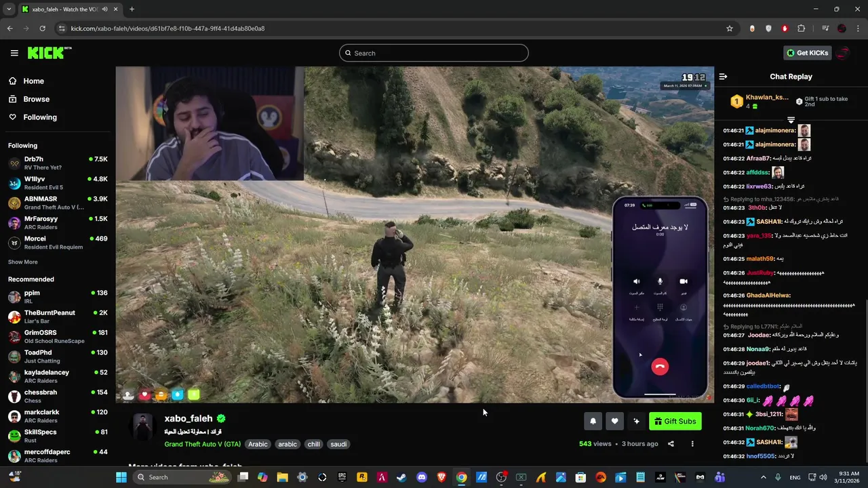Click the saudi tag

pos(338,444)
